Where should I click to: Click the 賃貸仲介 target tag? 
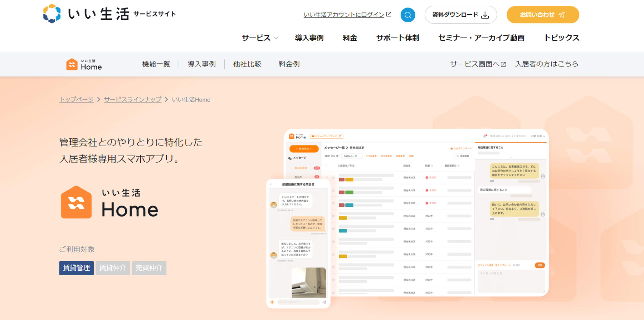pyautogui.click(x=113, y=268)
